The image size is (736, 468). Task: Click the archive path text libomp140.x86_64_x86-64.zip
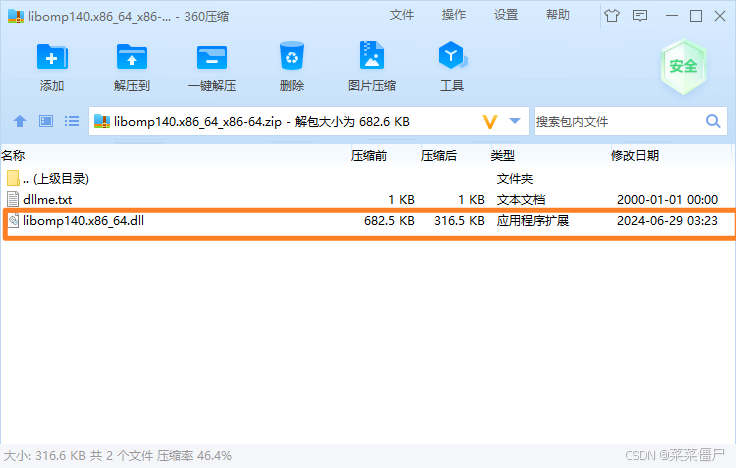[198, 122]
